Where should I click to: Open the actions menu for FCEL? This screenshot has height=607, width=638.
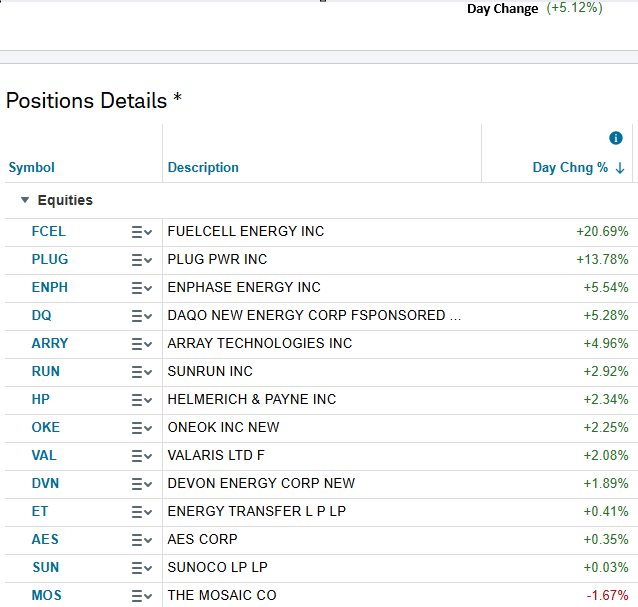click(x=142, y=232)
